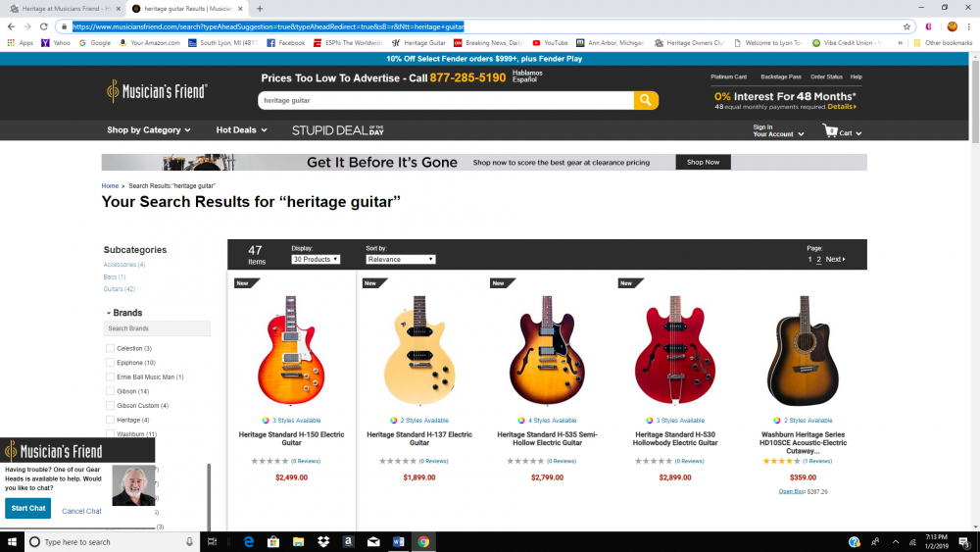The image size is (980, 552).
Task: Click inside the Search Brands field
Action: tap(157, 328)
